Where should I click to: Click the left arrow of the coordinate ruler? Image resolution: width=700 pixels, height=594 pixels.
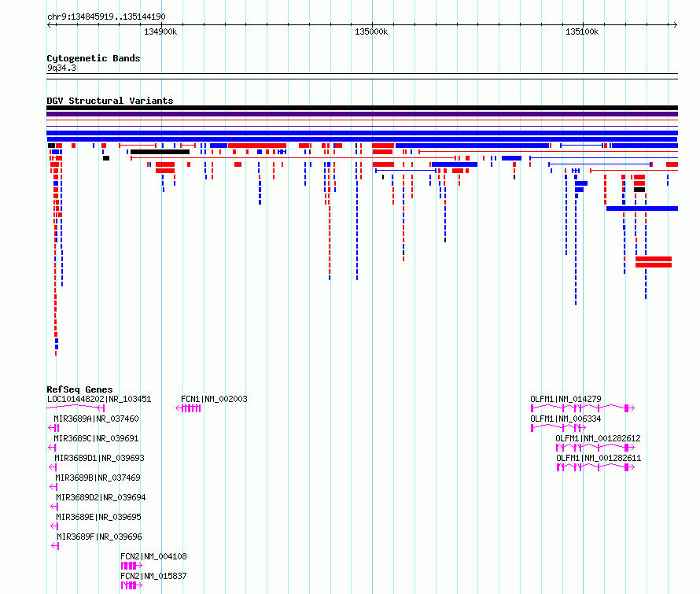(x=49, y=24)
